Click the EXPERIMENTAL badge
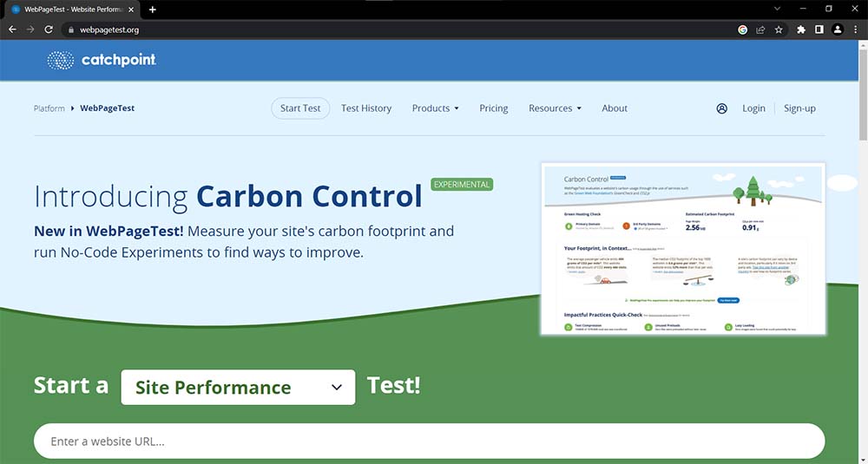The image size is (868, 464). coord(462,185)
